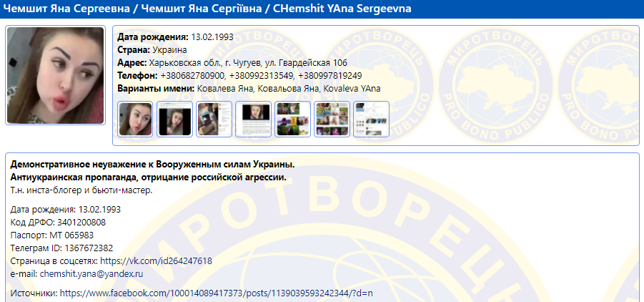This screenshot has width=644, height=302.
Task: Open the facebook.com source link after Источники
Action: [217, 293]
